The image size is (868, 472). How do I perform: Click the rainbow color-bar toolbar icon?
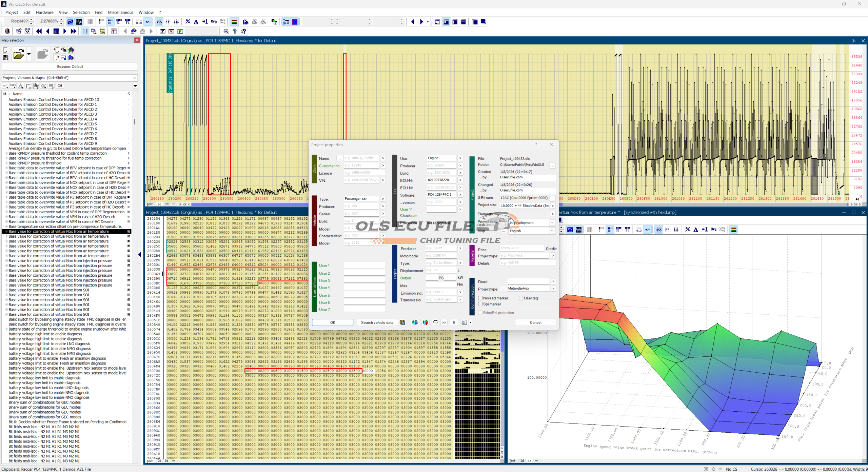click(x=234, y=22)
